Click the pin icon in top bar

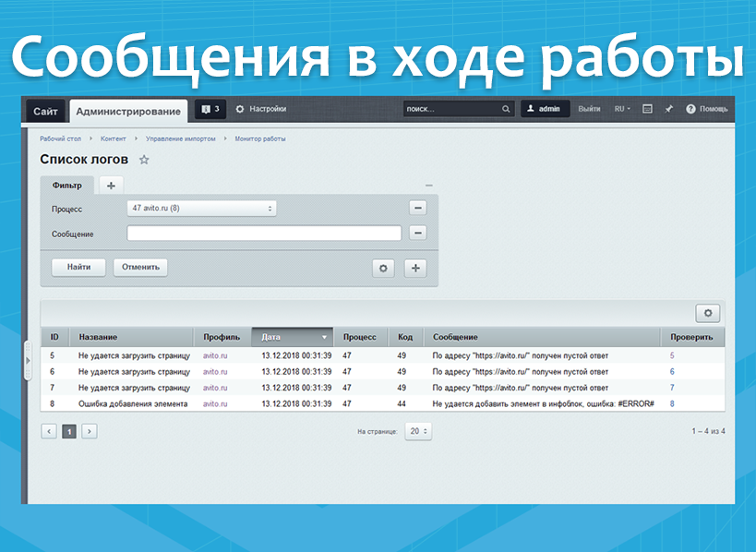pyautogui.click(x=668, y=109)
